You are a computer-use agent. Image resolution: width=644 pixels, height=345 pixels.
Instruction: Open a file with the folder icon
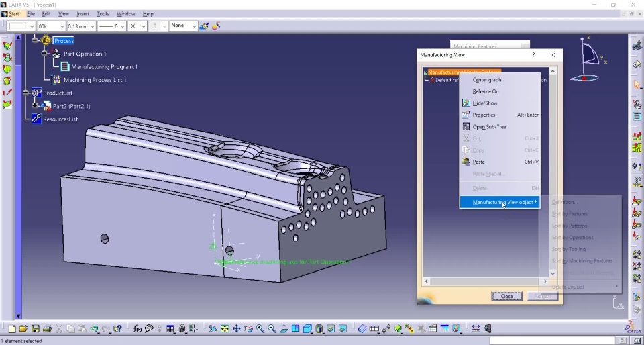(23, 329)
